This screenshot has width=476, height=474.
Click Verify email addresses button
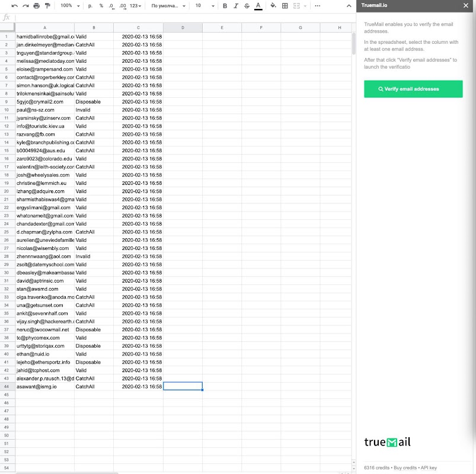coord(413,89)
